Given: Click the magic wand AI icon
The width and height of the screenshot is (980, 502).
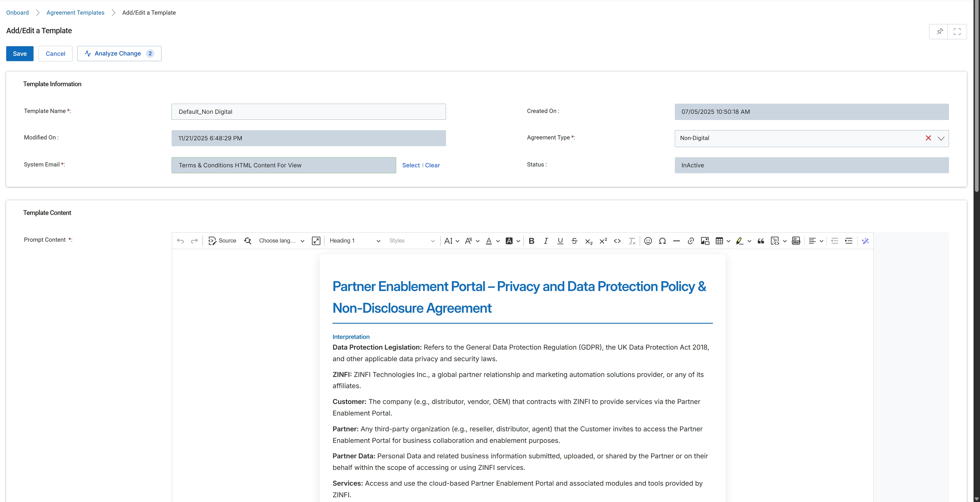Looking at the screenshot, I should [866, 241].
